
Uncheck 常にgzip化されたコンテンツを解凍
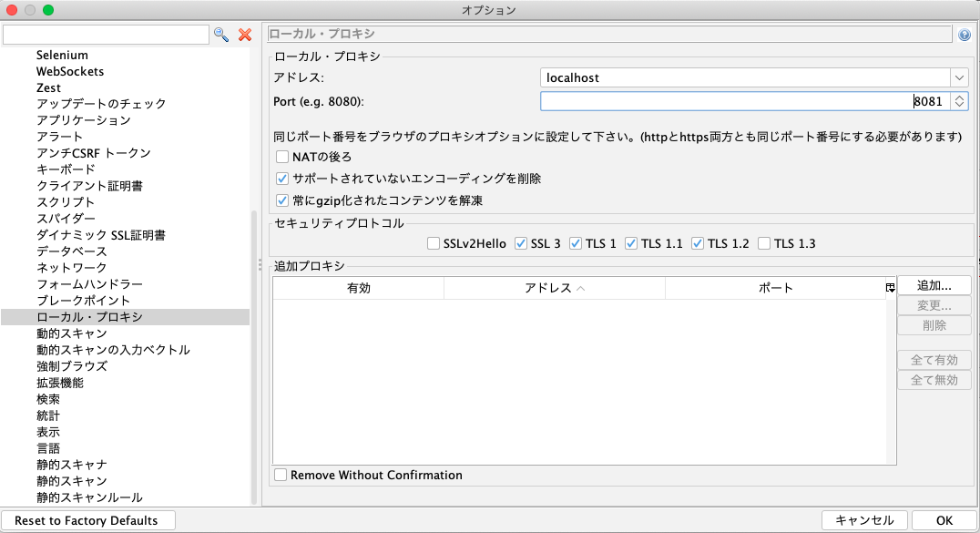point(281,200)
